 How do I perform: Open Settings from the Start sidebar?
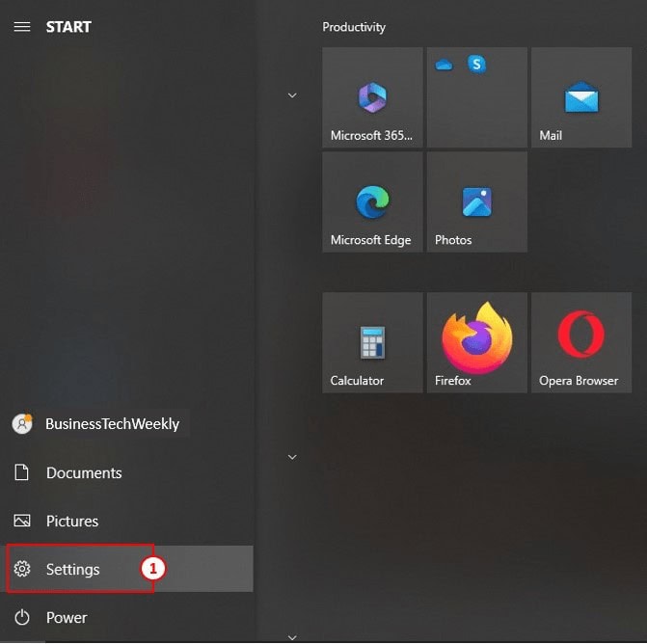[126, 569]
